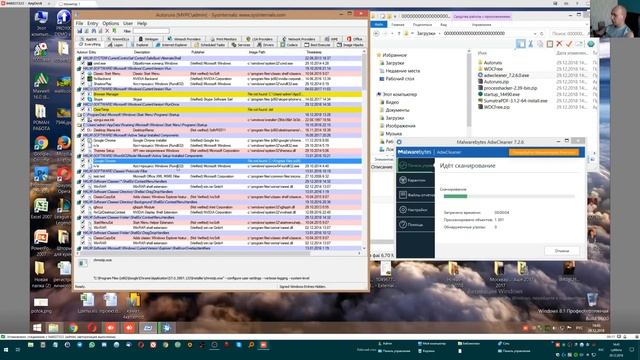This screenshot has width=640, height=360.
Task: Toggle checkbox for cmd.exe entry
Action: coord(83,63)
